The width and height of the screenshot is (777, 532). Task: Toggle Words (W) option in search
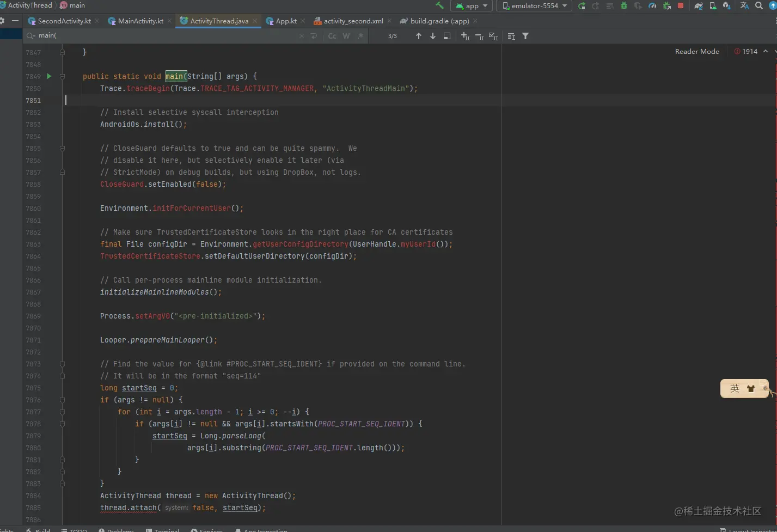tap(346, 36)
